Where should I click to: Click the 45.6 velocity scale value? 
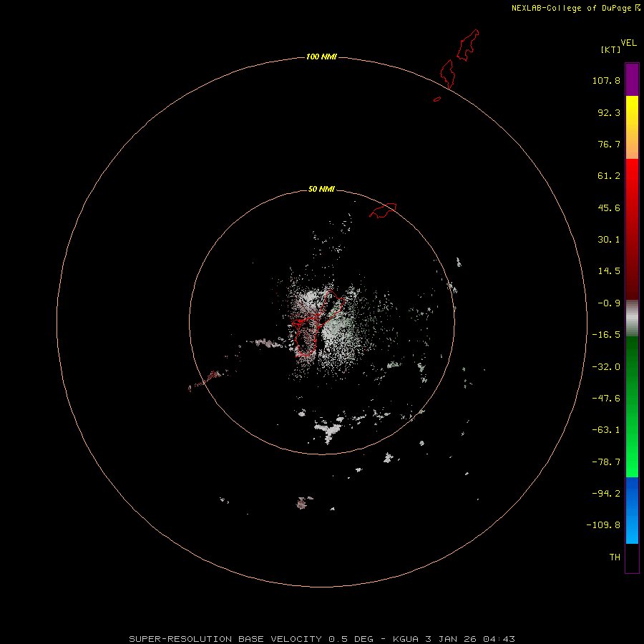coord(609,208)
